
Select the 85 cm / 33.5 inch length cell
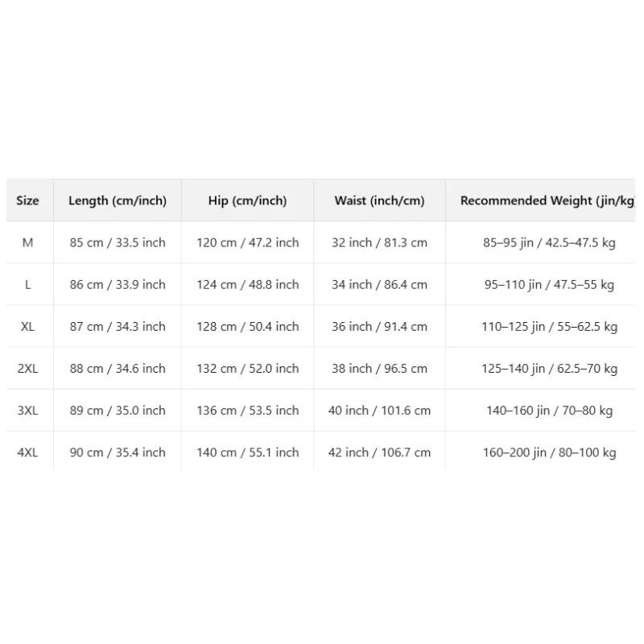pyautogui.click(x=118, y=243)
